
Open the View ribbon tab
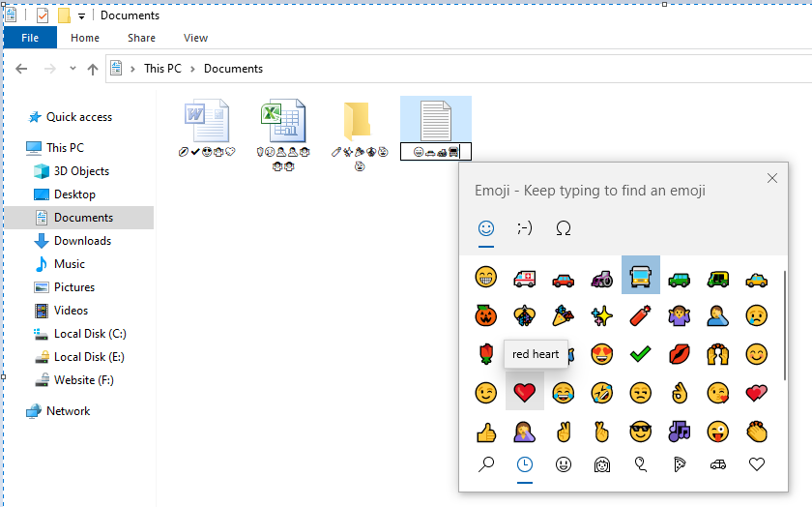(x=195, y=38)
